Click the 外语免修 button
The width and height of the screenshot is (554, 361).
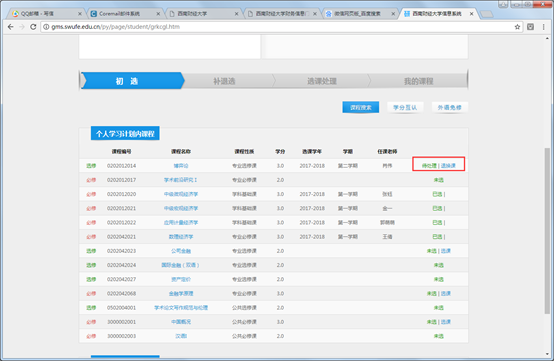click(x=450, y=107)
